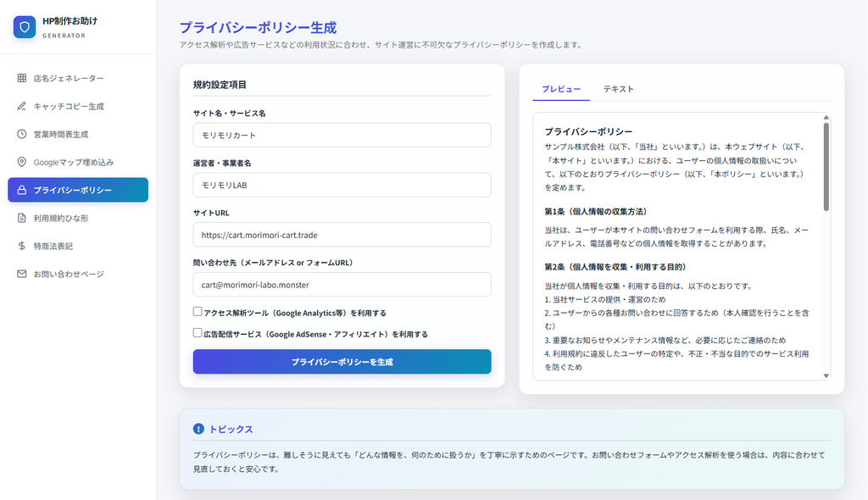Click the pencil icon beside キャッチコピー生成
This screenshot has height=500, width=868.
pyautogui.click(x=21, y=106)
